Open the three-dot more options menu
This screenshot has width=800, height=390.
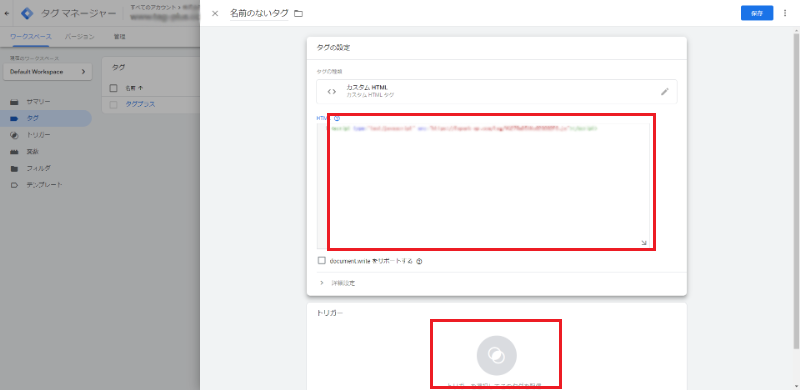pos(785,13)
